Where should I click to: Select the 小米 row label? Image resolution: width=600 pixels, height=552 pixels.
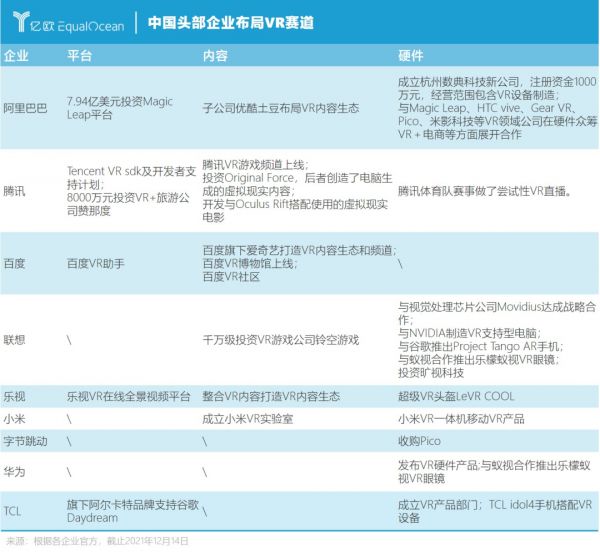pos(16,419)
